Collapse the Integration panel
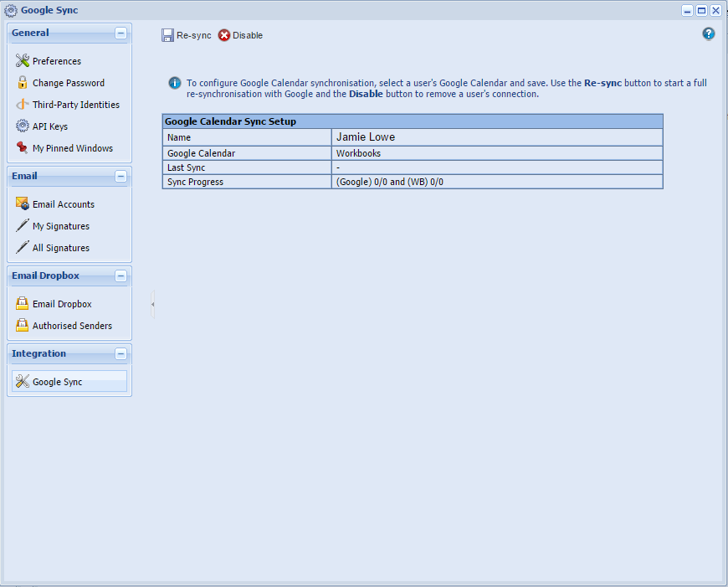Image resolution: width=728 pixels, height=587 pixels. click(120, 353)
